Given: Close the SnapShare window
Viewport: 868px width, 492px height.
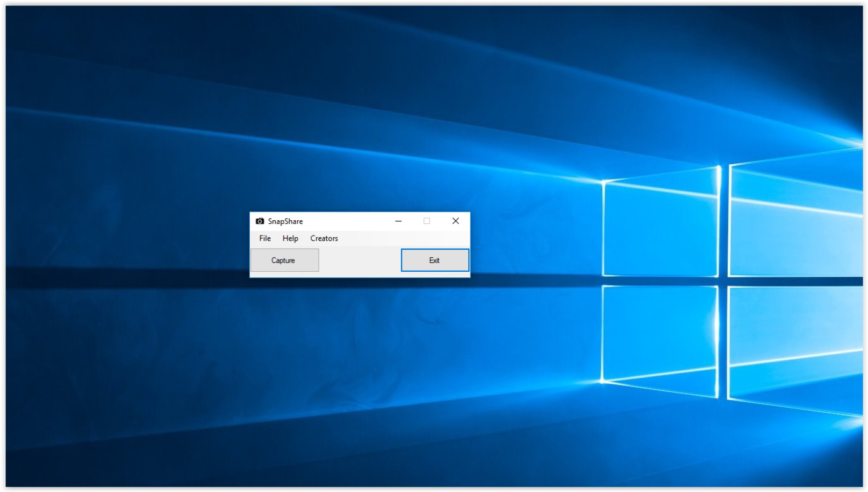Looking at the screenshot, I should pyautogui.click(x=456, y=221).
